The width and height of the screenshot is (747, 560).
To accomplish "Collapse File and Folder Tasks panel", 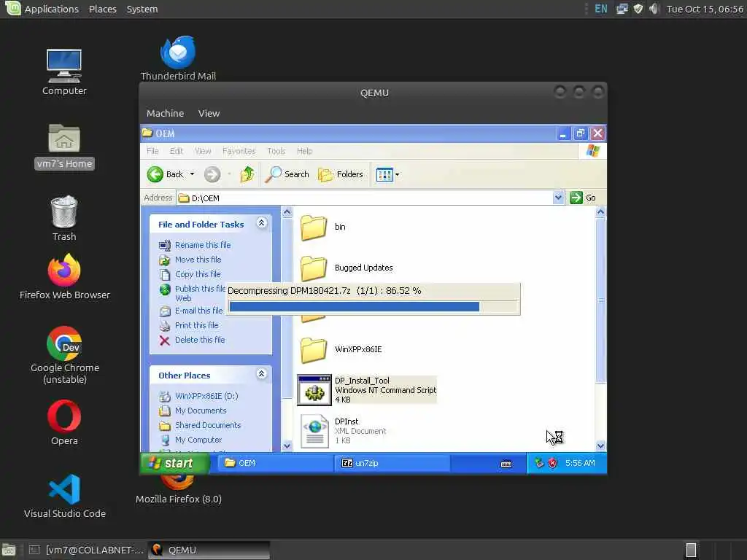I will click(x=262, y=223).
